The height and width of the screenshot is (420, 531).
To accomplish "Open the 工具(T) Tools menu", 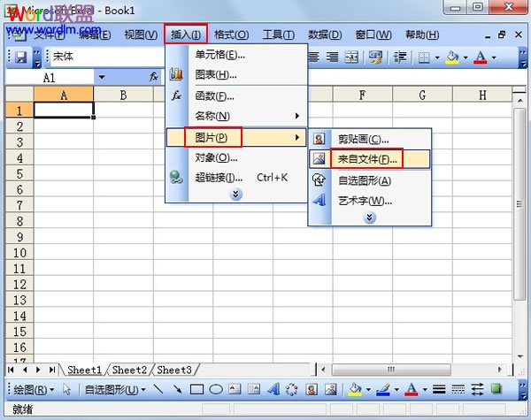I will coord(279,34).
